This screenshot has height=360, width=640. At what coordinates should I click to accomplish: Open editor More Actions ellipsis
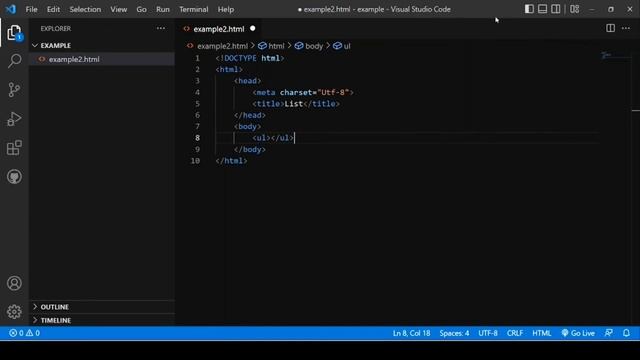pyautogui.click(x=626, y=28)
